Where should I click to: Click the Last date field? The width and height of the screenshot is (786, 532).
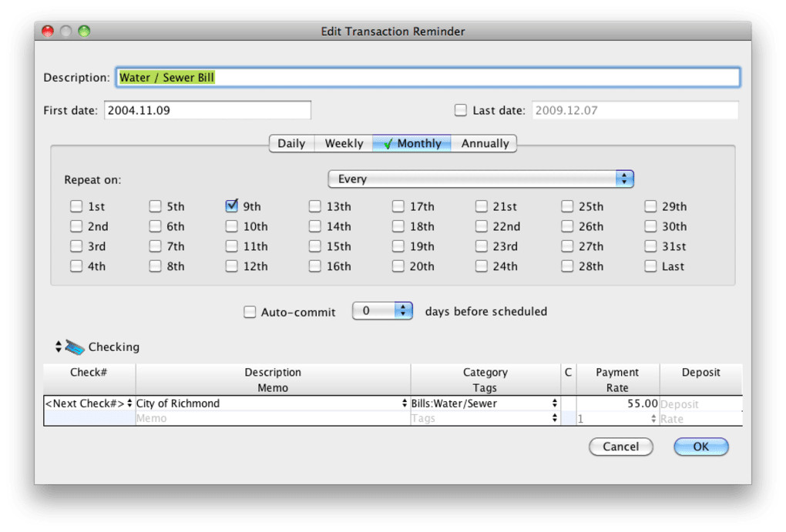(635, 110)
